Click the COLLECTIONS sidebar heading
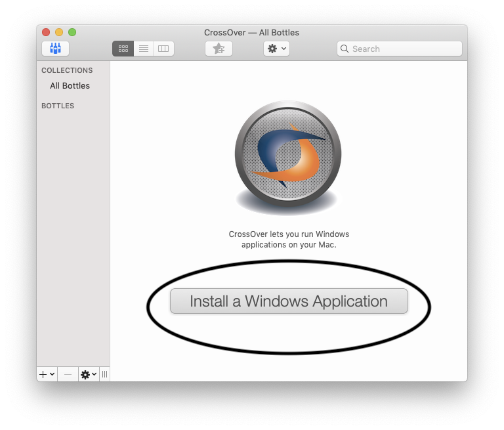This screenshot has height=430, width=504. 67,70
